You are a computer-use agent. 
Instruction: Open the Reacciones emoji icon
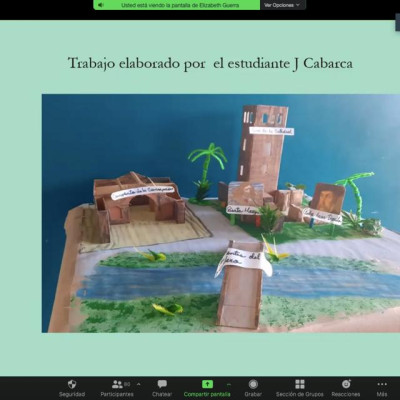(346, 384)
